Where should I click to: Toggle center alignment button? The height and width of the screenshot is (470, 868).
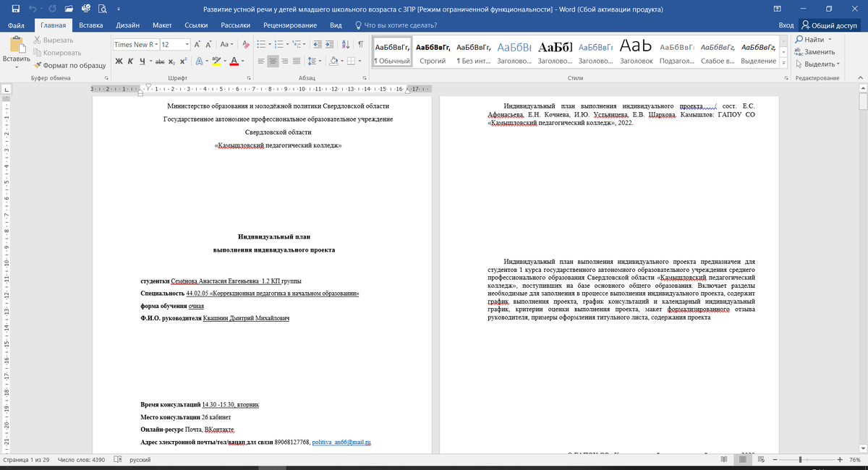point(273,61)
